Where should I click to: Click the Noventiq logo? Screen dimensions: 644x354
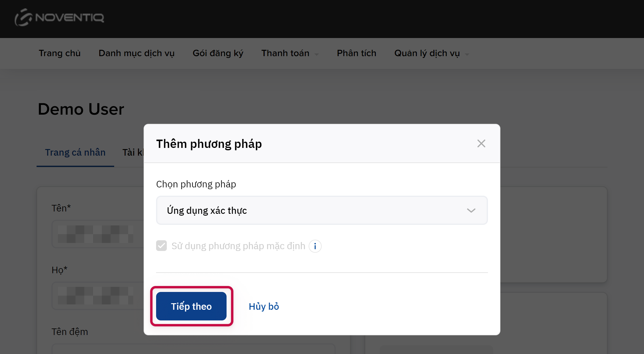(x=59, y=18)
